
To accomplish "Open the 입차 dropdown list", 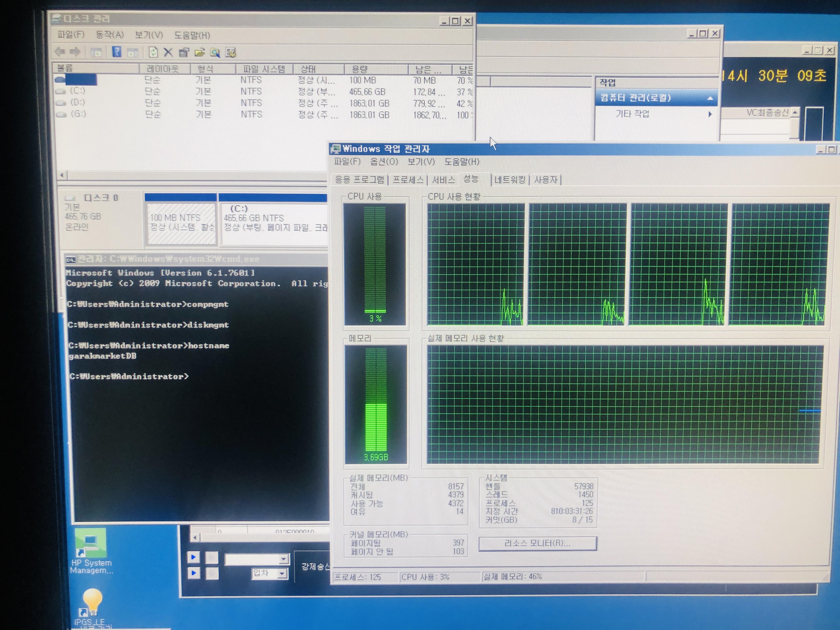I will click(x=282, y=574).
